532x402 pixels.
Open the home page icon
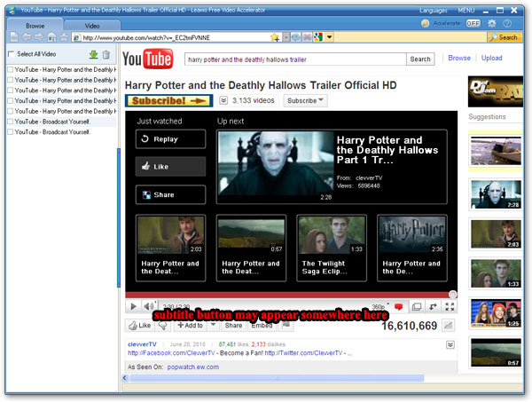click(51, 37)
